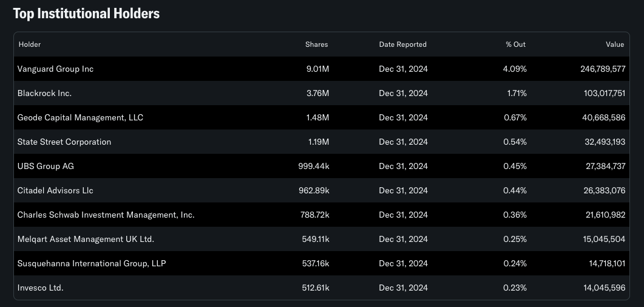Click the 15,045,504 value cell
The image size is (644, 307).
[604, 239]
